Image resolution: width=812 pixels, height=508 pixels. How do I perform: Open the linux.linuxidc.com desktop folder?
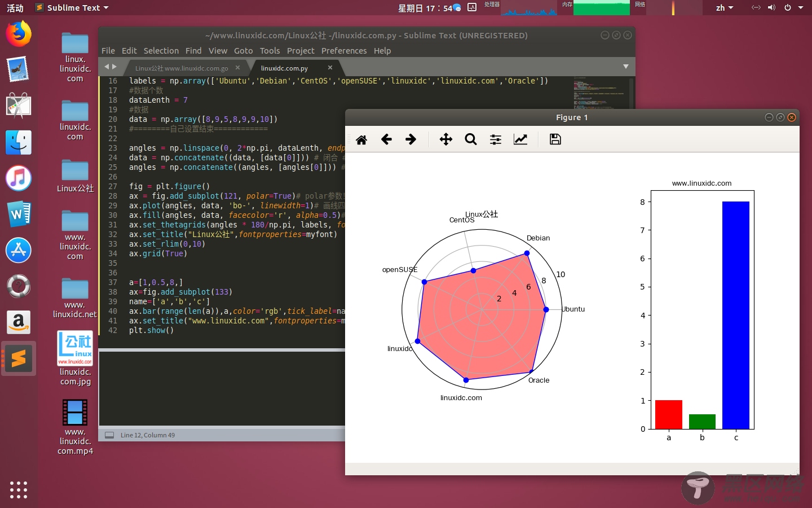click(75, 58)
